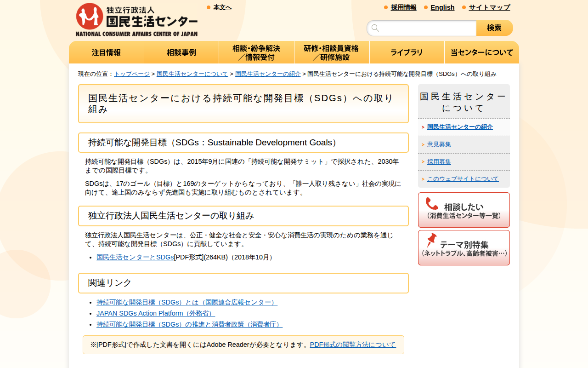Click the 相談したい consultation center banner
This screenshot has width=588, height=368.
[464, 210]
